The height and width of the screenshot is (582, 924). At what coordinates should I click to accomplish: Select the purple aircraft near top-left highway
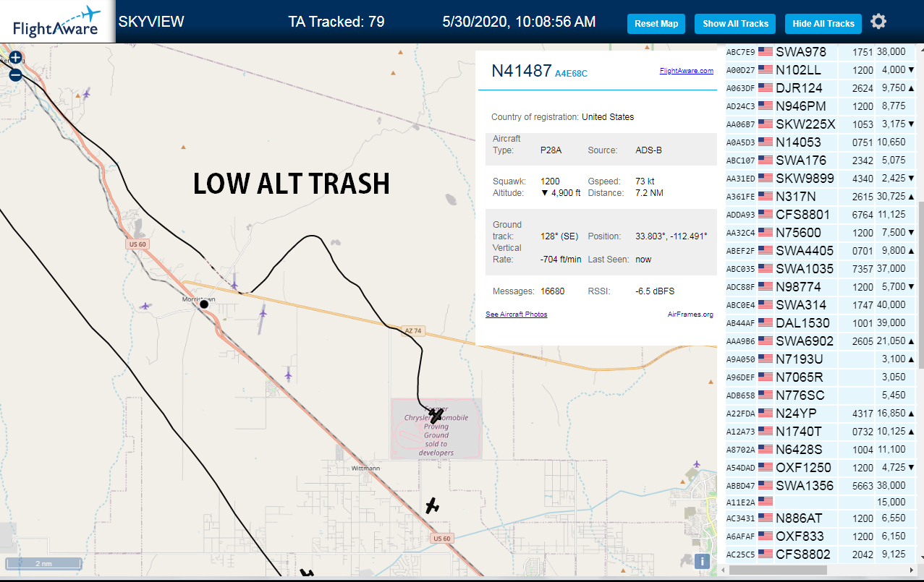[x=87, y=93]
